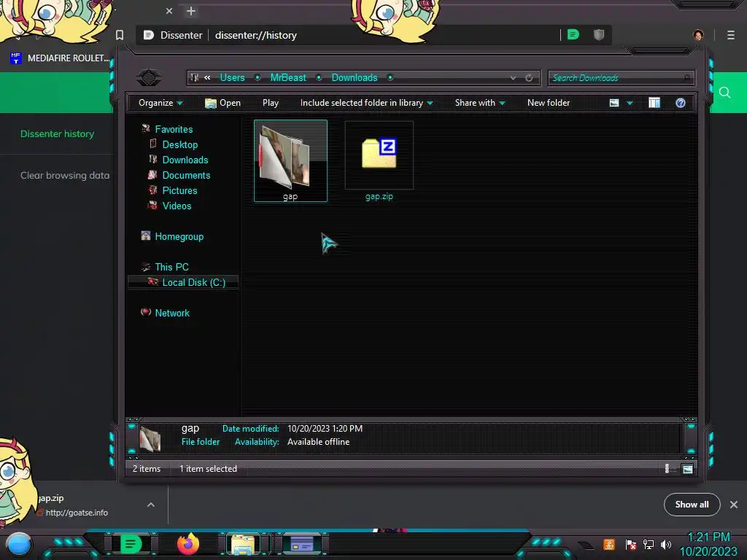Open Dissenter from the taskbar

[x=131, y=544]
